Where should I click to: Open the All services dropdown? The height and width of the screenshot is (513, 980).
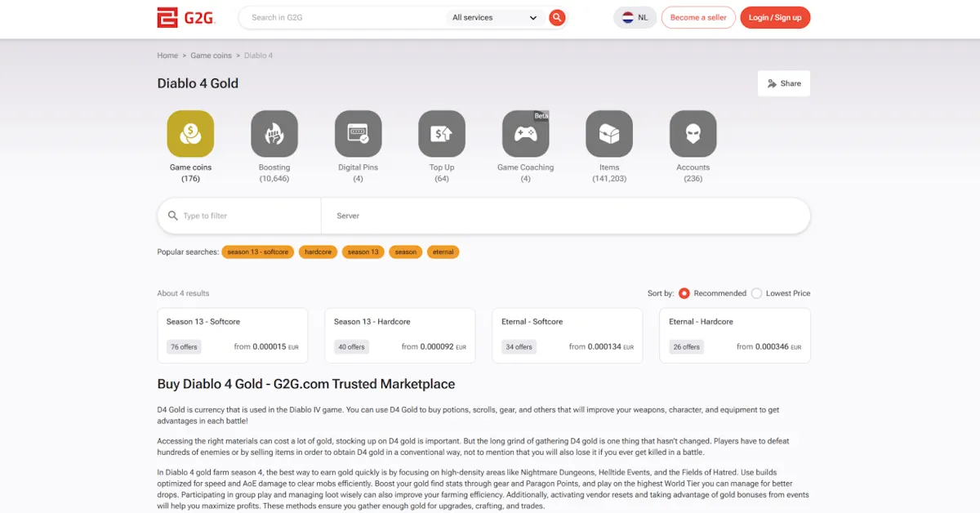pos(495,17)
